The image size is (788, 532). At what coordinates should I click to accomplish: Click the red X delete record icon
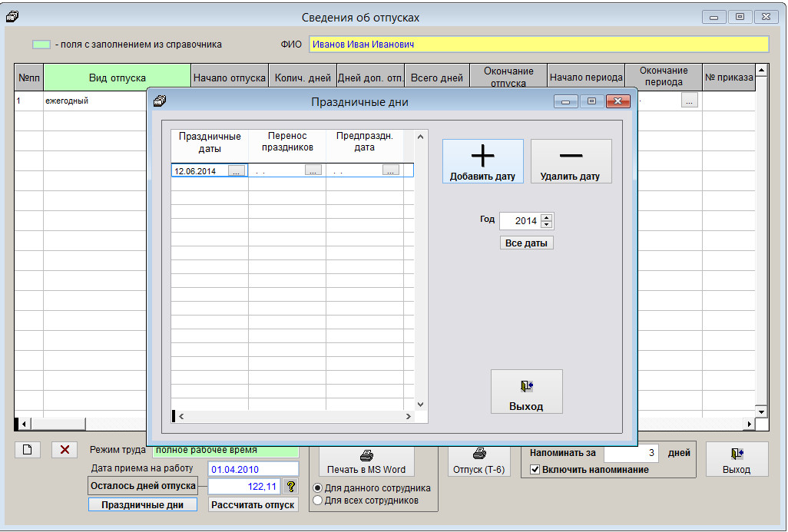65,450
